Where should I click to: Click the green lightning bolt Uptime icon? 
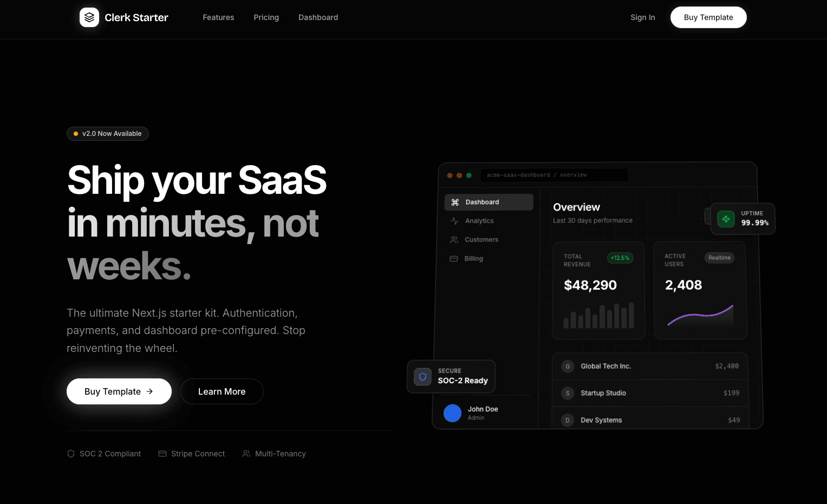click(x=726, y=219)
